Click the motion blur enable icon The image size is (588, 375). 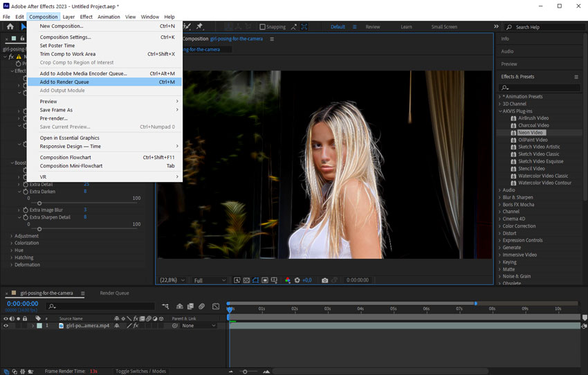click(x=202, y=307)
